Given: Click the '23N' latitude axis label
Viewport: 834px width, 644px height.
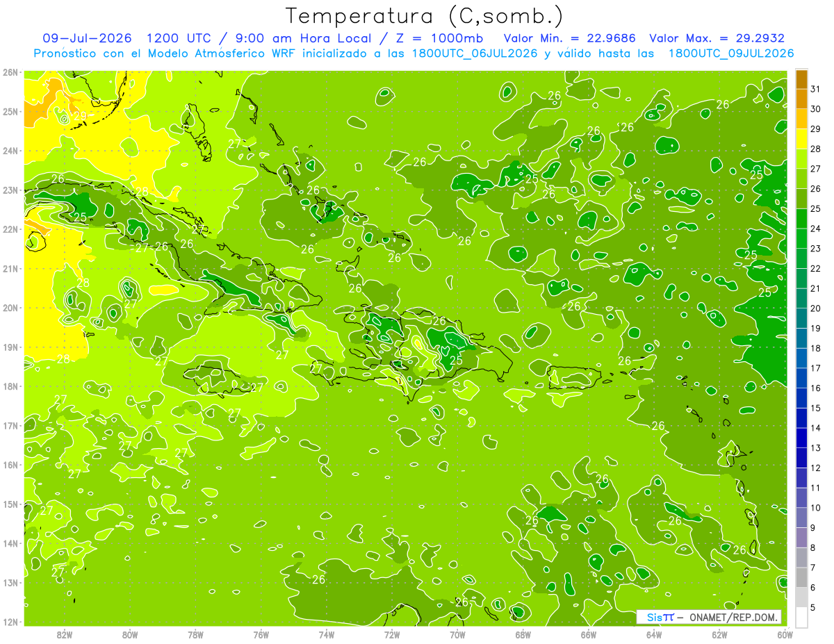Looking at the screenshot, I should click(x=10, y=190).
